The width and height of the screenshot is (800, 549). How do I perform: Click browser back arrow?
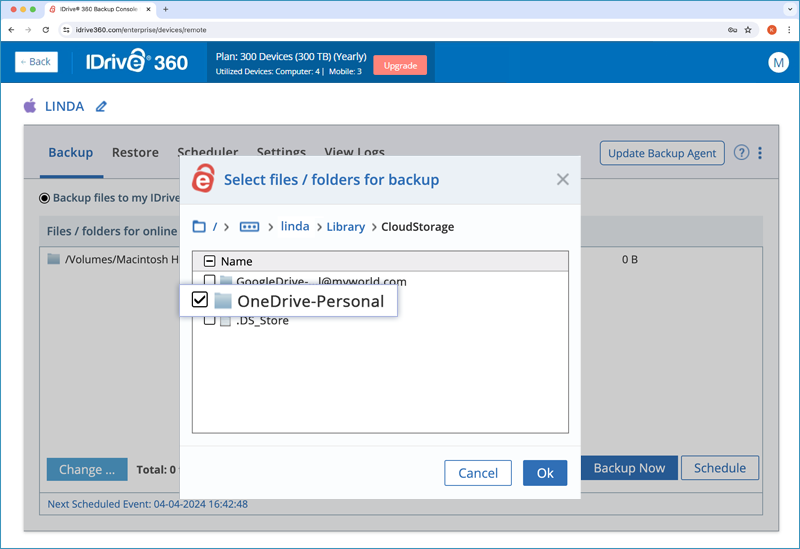pyautogui.click(x=12, y=30)
